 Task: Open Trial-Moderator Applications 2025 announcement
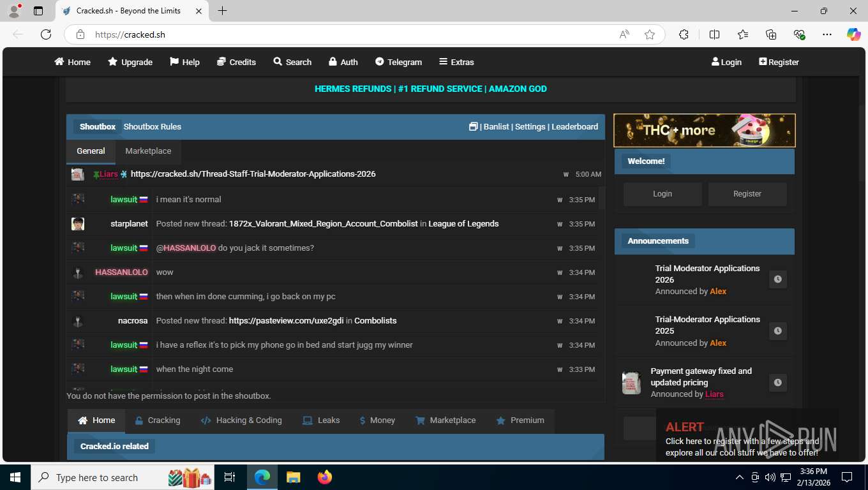tap(707, 325)
